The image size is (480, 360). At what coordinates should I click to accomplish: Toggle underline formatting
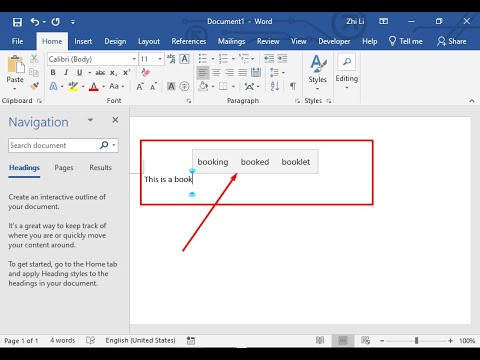[79, 72]
